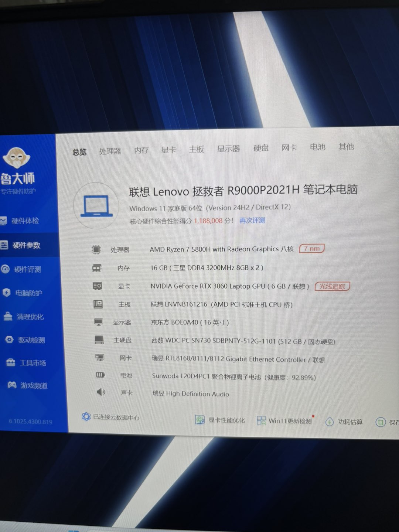Image resolution: width=399 pixels, height=532 pixels.
Task: Click the 硬件参数 list icon
Action: coord(4,245)
